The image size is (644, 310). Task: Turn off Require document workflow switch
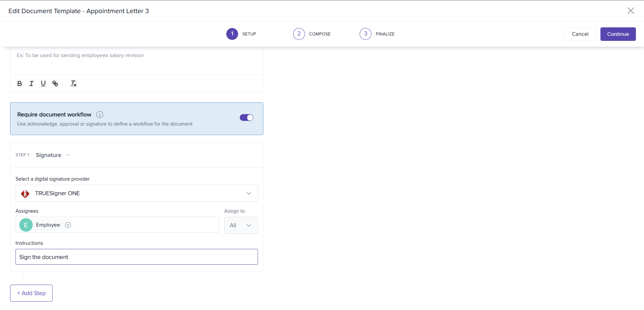(247, 118)
